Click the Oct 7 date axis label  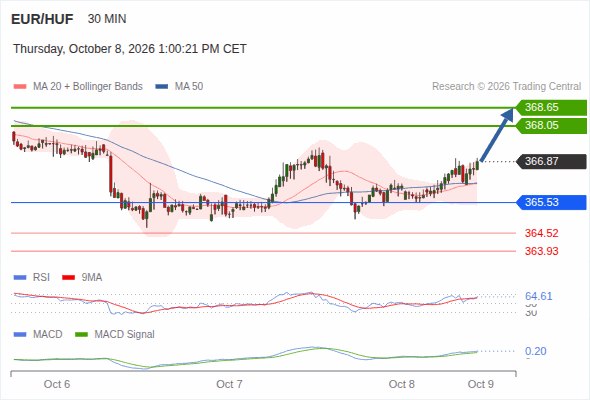click(229, 384)
